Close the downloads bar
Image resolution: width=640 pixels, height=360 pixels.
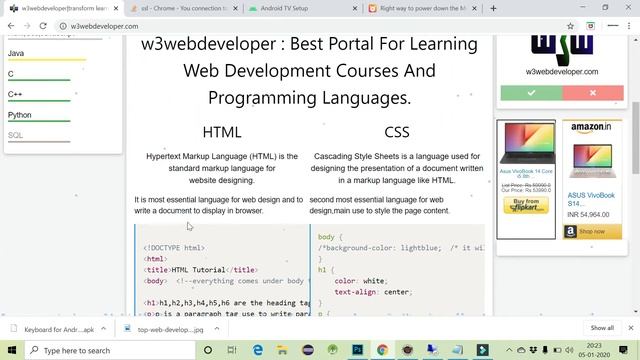click(631, 328)
